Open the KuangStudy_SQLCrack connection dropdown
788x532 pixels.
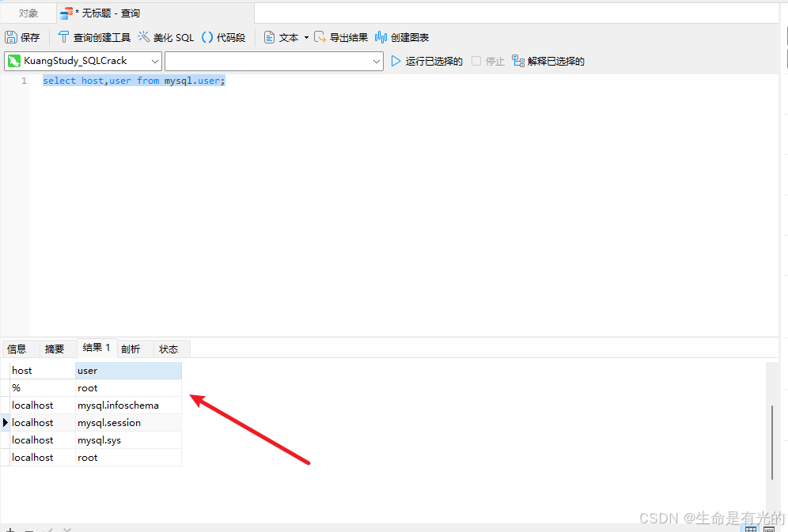pyautogui.click(x=83, y=61)
